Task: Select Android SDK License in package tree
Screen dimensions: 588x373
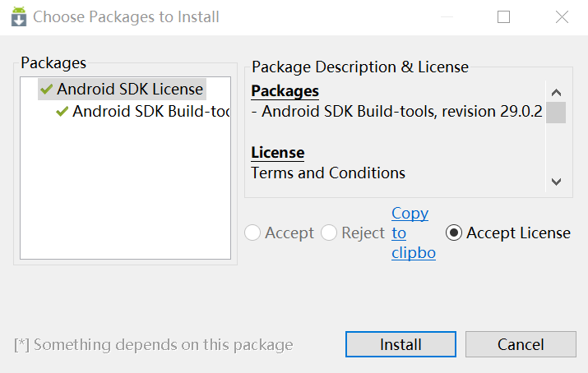Action: coord(129,90)
